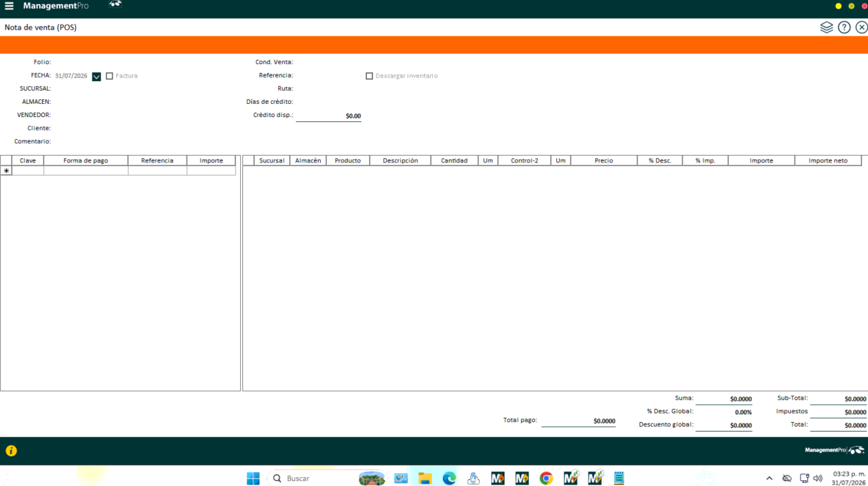
Task: Select the new row asterisk in the payments grid
Action: 6,171
